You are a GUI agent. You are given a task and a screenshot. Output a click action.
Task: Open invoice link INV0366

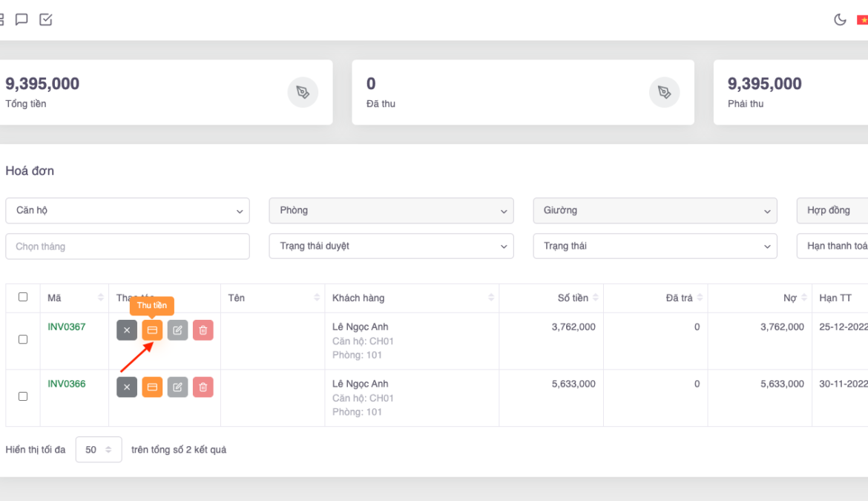tap(67, 384)
